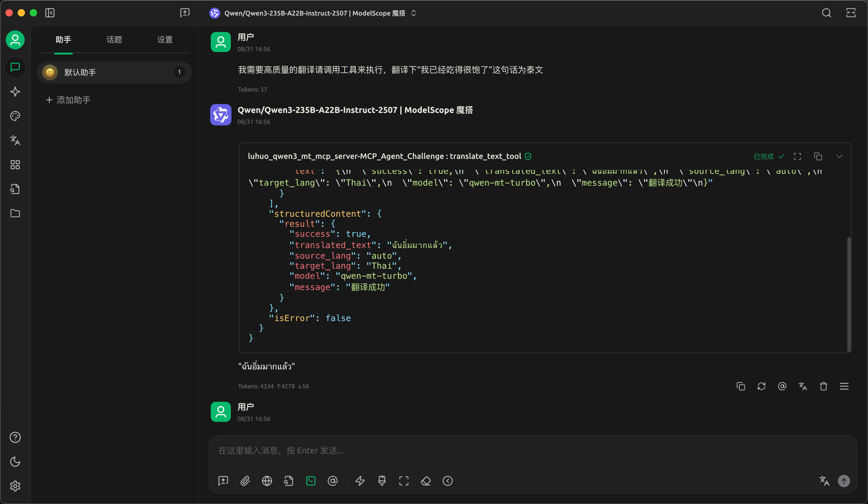The height and width of the screenshot is (504, 868).
Task: Click the Qwen model avatar in reply
Action: point(220,115)
